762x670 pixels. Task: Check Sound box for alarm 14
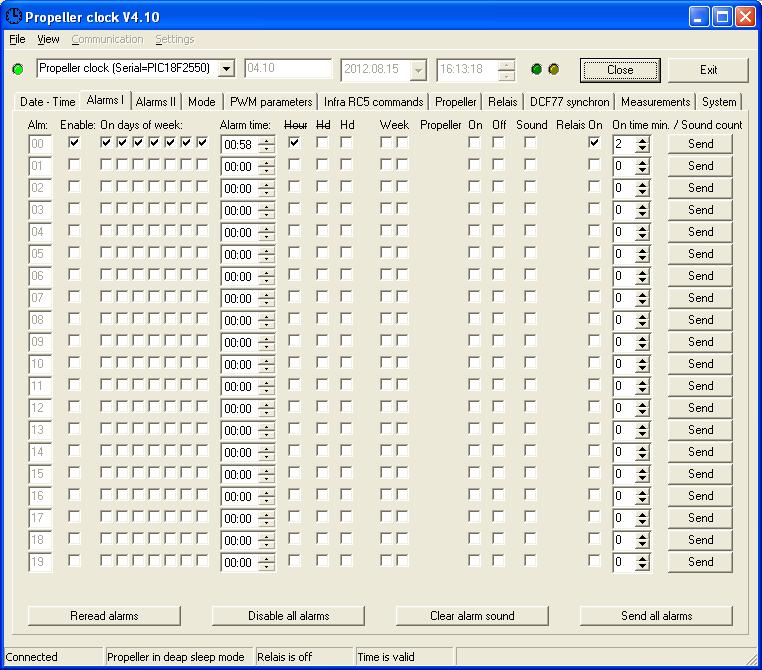tap(530, 450)
